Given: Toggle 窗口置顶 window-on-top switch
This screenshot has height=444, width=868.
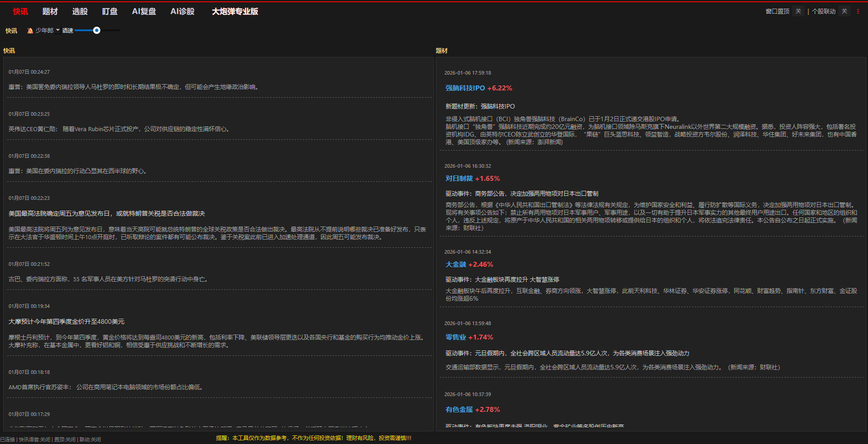Looking at the screenshot, I should pos(798,11).
